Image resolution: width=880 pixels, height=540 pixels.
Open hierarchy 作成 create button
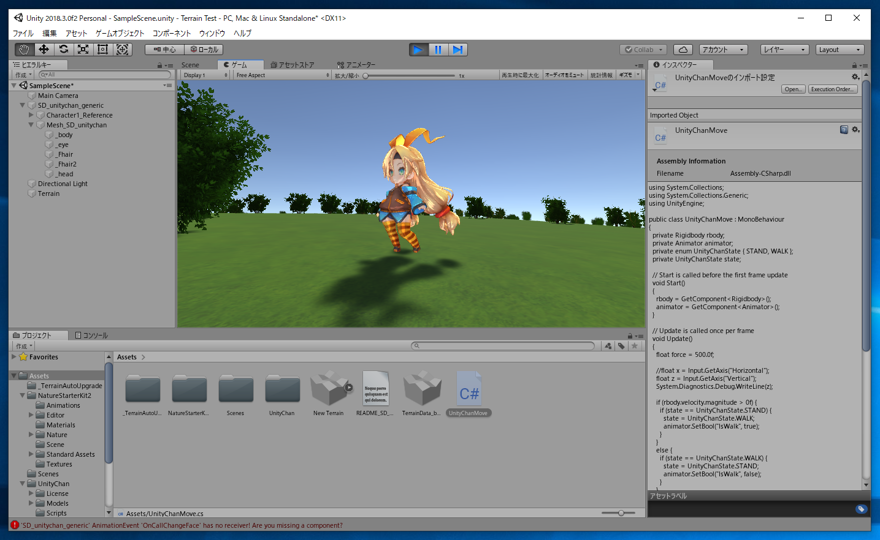24,75
